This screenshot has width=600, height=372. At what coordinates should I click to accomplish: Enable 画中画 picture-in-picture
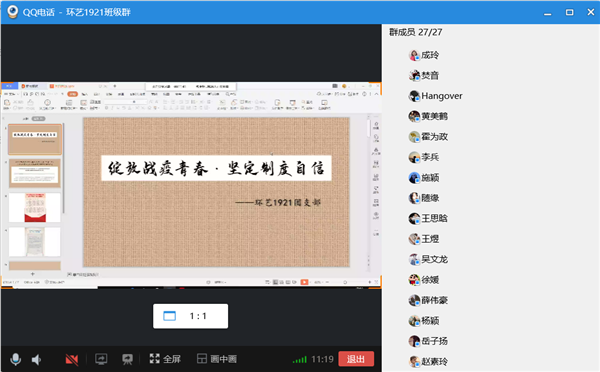tap(217, 359)
